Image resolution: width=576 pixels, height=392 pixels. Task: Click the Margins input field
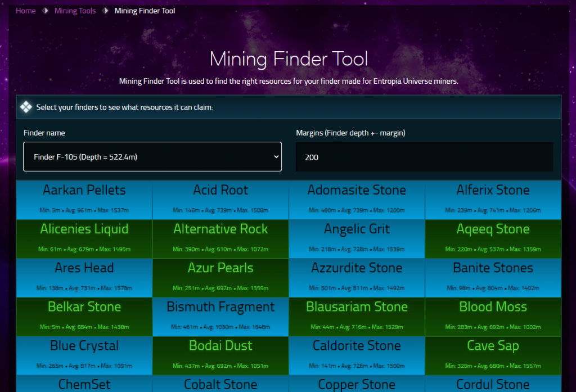coord(425,157)
